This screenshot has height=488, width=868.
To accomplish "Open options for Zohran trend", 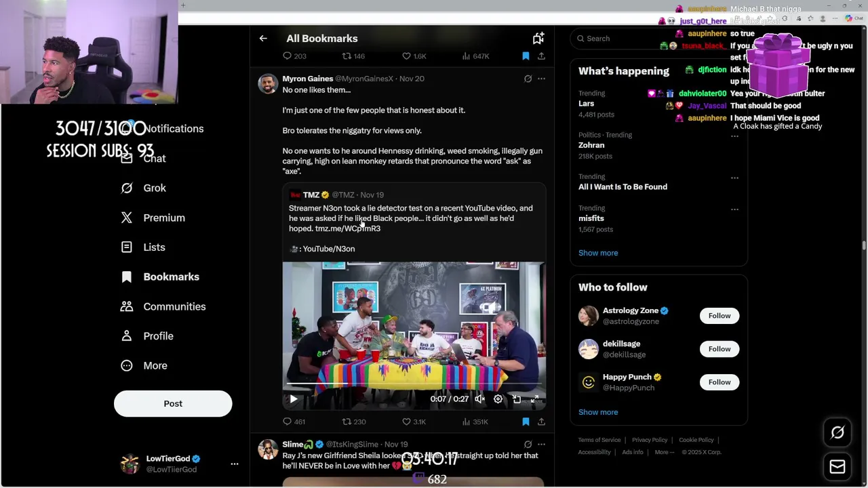I will tap(734, 136).
